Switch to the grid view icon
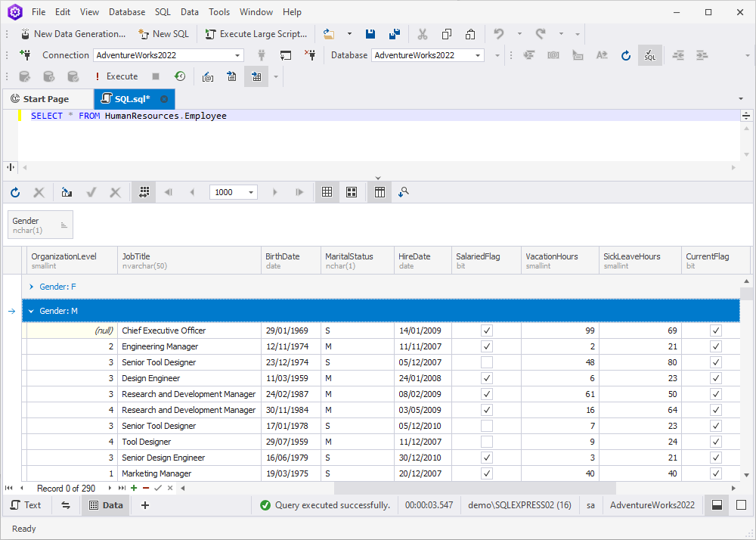 [x=327, y=192]
